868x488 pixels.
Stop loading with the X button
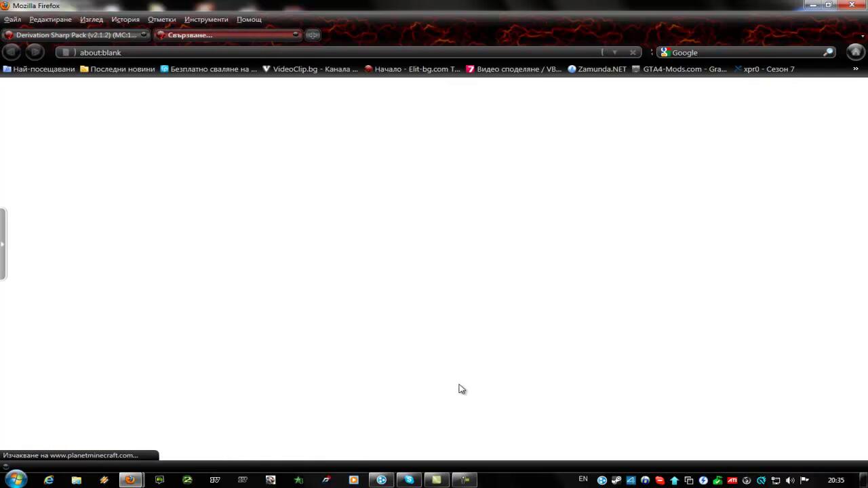point(633,52)
